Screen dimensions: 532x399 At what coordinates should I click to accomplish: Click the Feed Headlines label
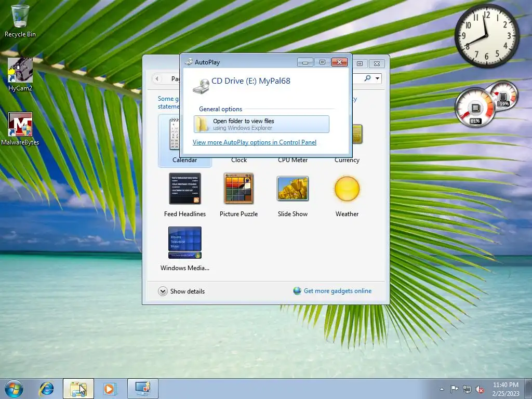pyautogui.click(x=185, y=214)
